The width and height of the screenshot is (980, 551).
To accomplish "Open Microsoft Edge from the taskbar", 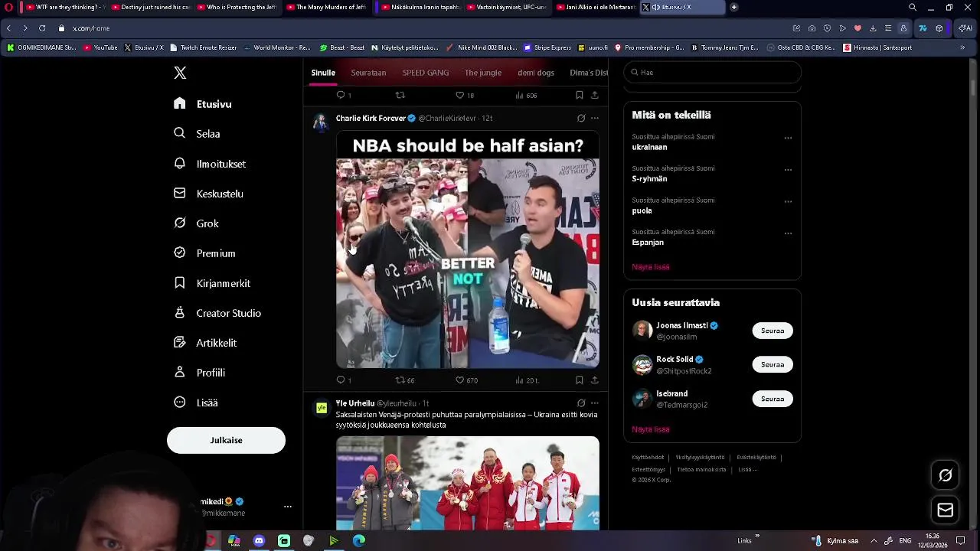I will pyautogui.click(x=359, y=541).
